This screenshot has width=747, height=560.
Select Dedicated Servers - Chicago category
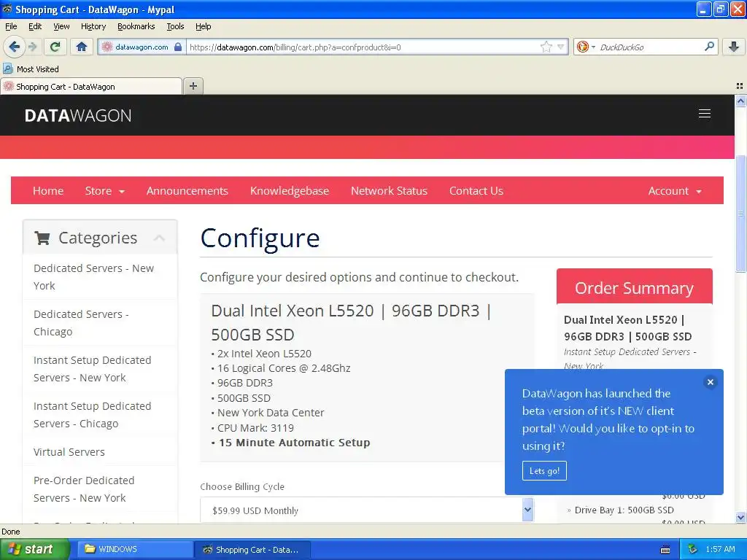click(99, 322)
